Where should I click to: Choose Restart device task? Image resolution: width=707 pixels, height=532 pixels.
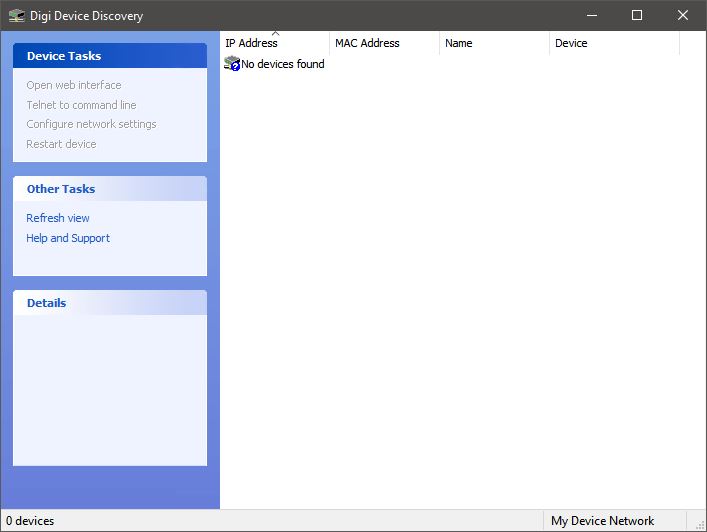coord(61,144)
